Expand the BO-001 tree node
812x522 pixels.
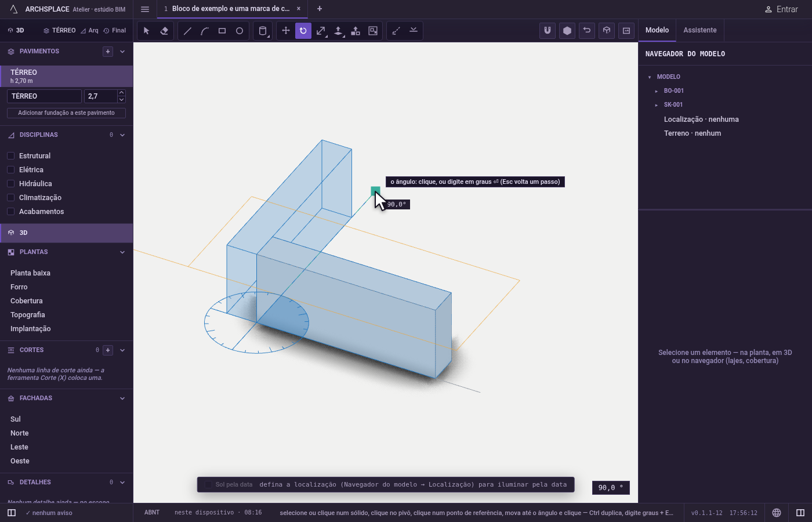(x=657, y=91)
